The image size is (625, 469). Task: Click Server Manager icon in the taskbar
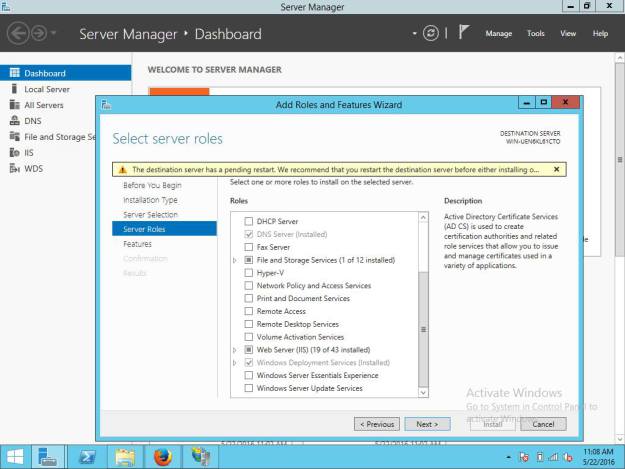tap(47, 457)
